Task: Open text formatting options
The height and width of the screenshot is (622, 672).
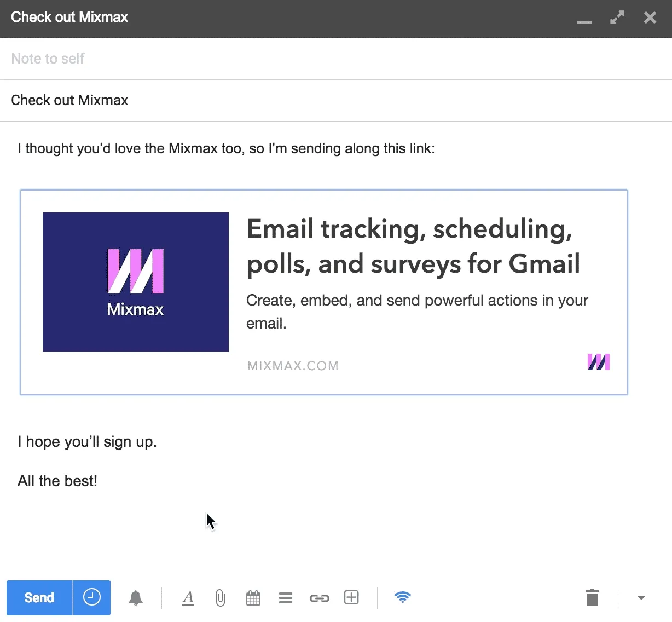Action: pos(188,598)
